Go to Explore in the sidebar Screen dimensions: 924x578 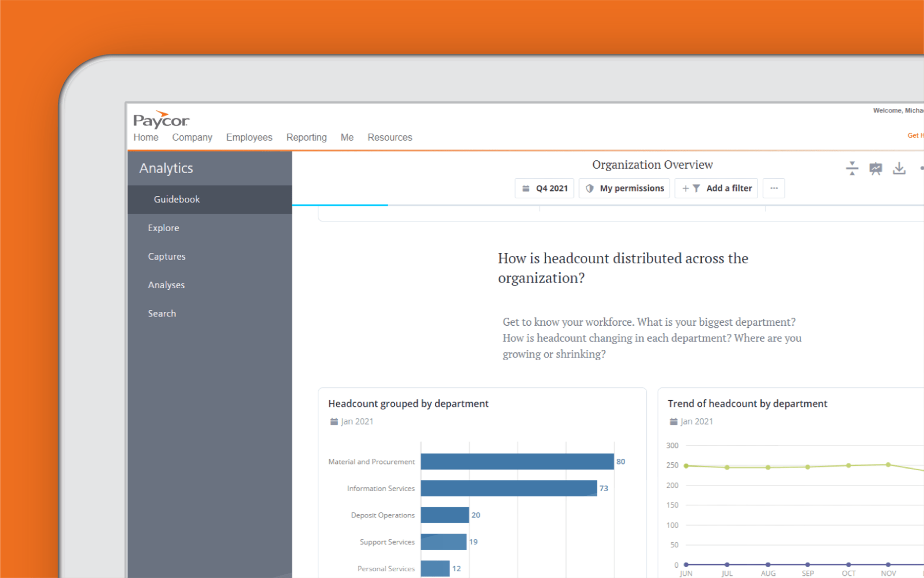click(x=163, y=228)
